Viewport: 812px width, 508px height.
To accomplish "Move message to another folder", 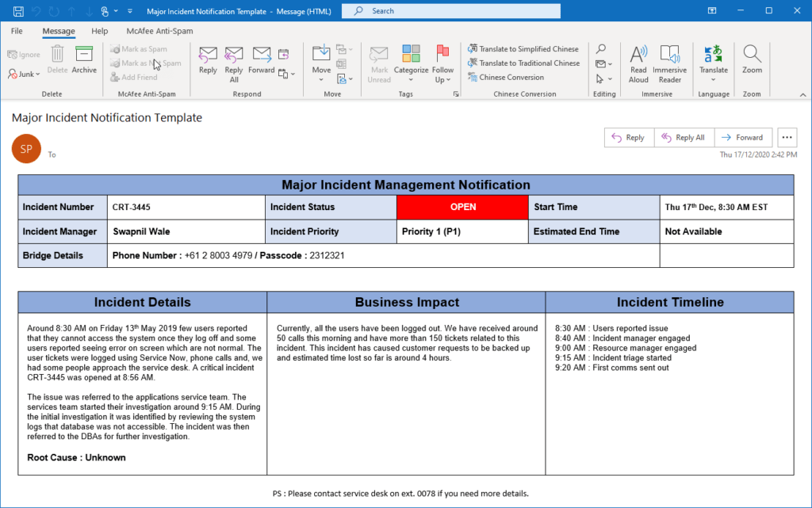I will pos(320,62).
